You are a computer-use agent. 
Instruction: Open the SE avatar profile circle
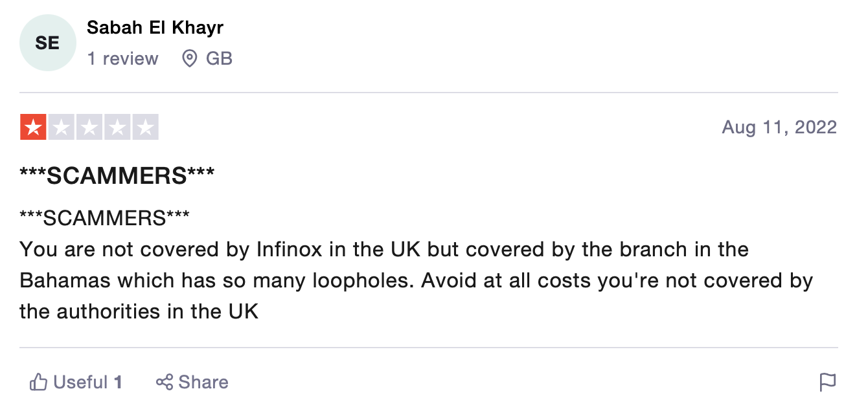point(47,43)
